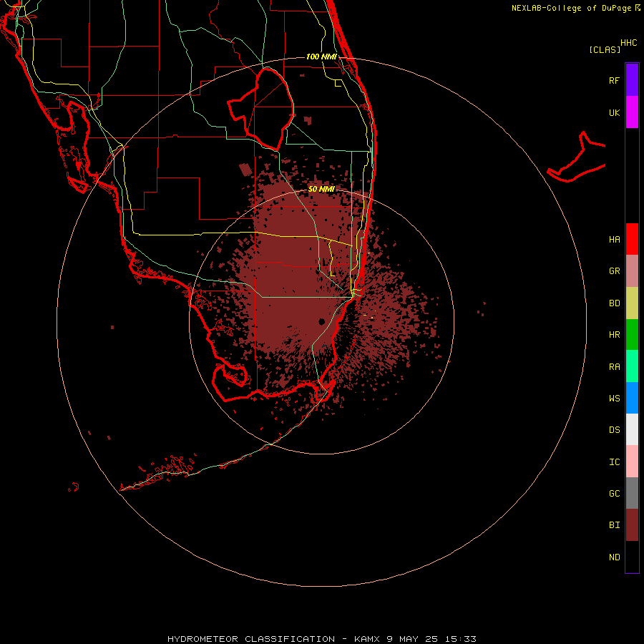Click the HR legend label

[x=614, y=335]
